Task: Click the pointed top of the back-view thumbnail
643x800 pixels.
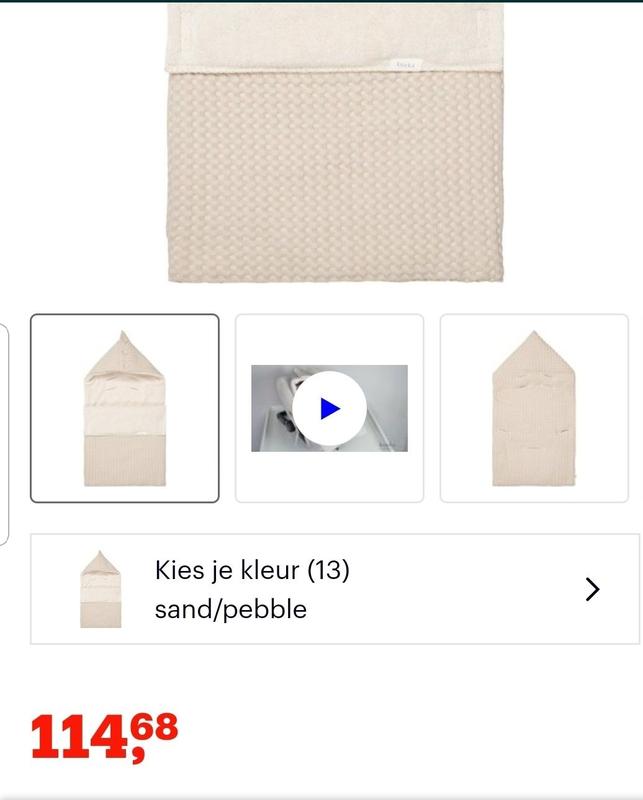Action: point(534,345)
